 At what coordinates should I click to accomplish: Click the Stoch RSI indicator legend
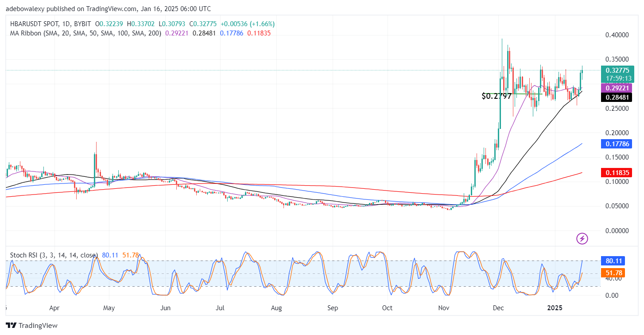[54, 255]
